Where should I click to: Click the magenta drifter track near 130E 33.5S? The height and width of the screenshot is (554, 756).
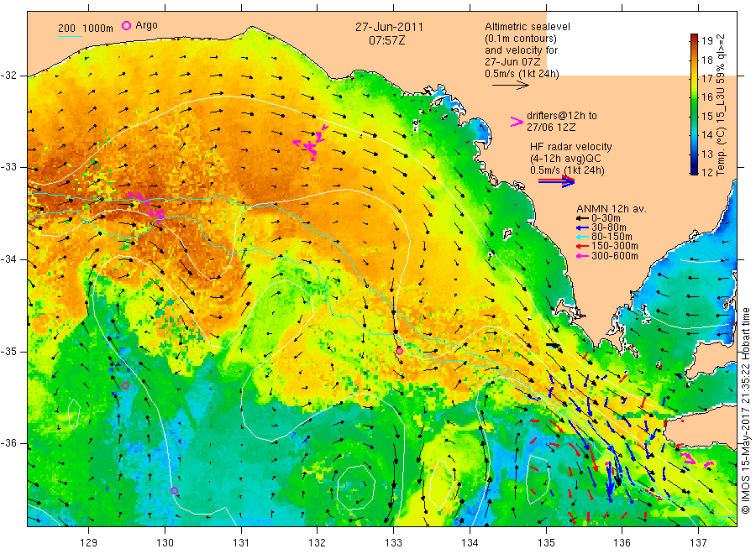pos(146,206)
